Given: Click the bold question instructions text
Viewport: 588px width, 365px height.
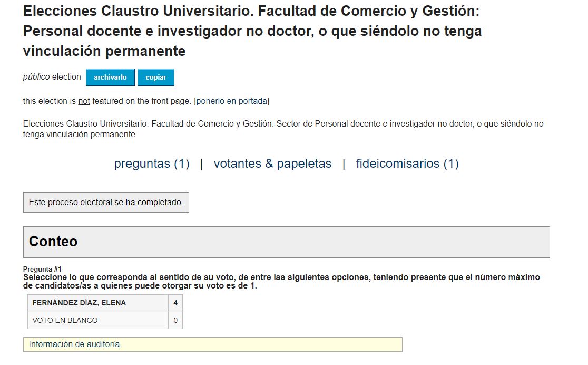Looking at the screenshot, I should click(281, 281).
